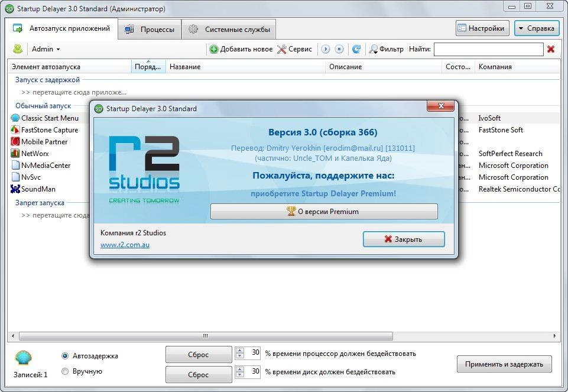This screenshot has width=568, height=392.
Task: Click the scrollbar right arrow
Action: click(554, 336)
